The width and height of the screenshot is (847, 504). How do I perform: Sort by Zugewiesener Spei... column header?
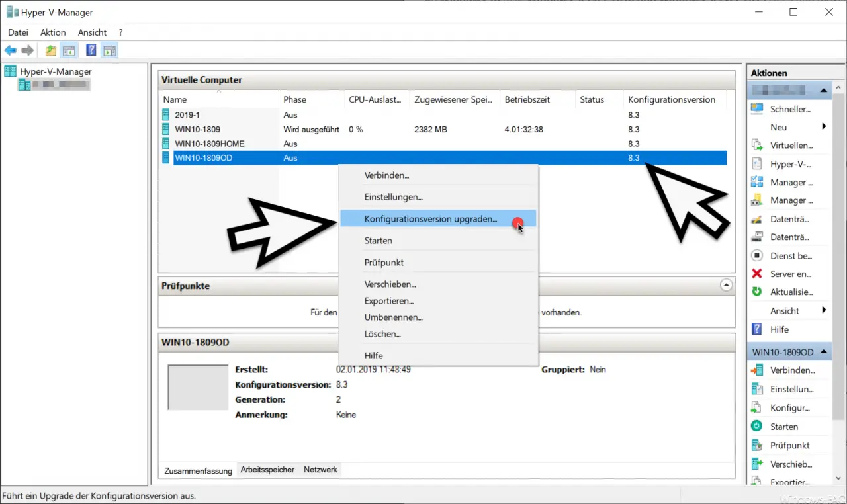click(x=455, y=99)
